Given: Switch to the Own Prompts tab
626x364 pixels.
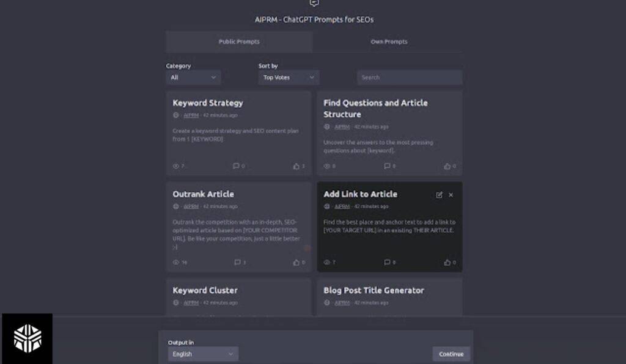Looking at the screenshot, I should pyautogui.click(x=388, y=42).
